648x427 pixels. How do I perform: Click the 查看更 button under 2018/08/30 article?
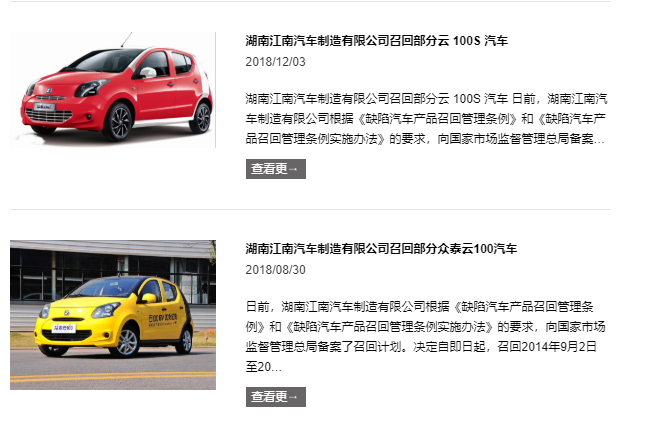(276, 397)
